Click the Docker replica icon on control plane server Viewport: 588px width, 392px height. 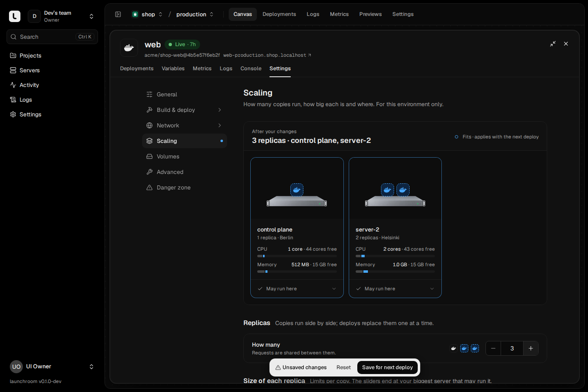(297, 190)
